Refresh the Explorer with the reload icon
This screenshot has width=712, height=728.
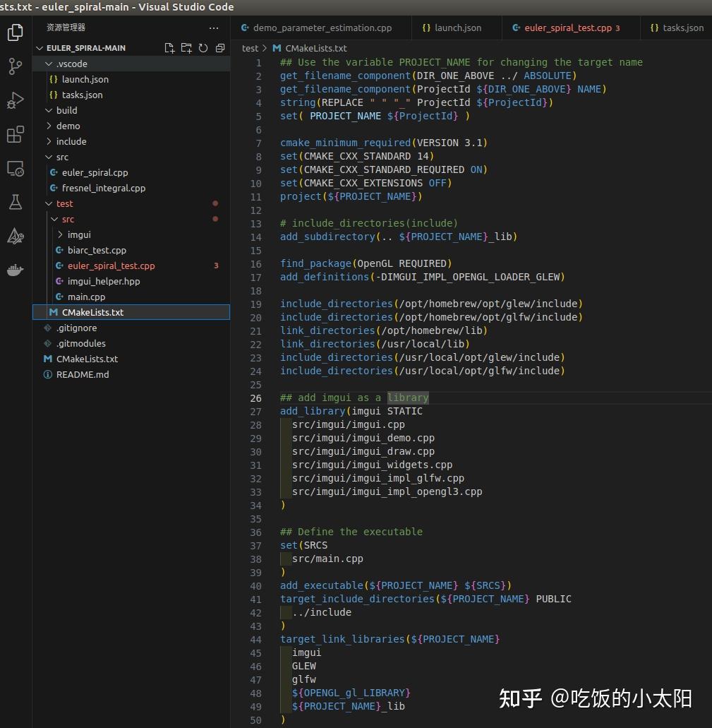pyautogui.click(x=203, y=47)
